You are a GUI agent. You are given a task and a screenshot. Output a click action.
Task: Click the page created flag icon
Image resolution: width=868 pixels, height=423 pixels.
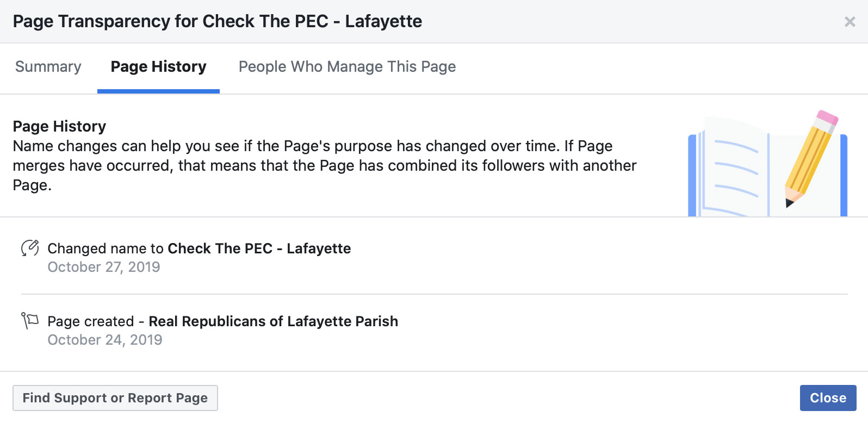coord(29,320)
